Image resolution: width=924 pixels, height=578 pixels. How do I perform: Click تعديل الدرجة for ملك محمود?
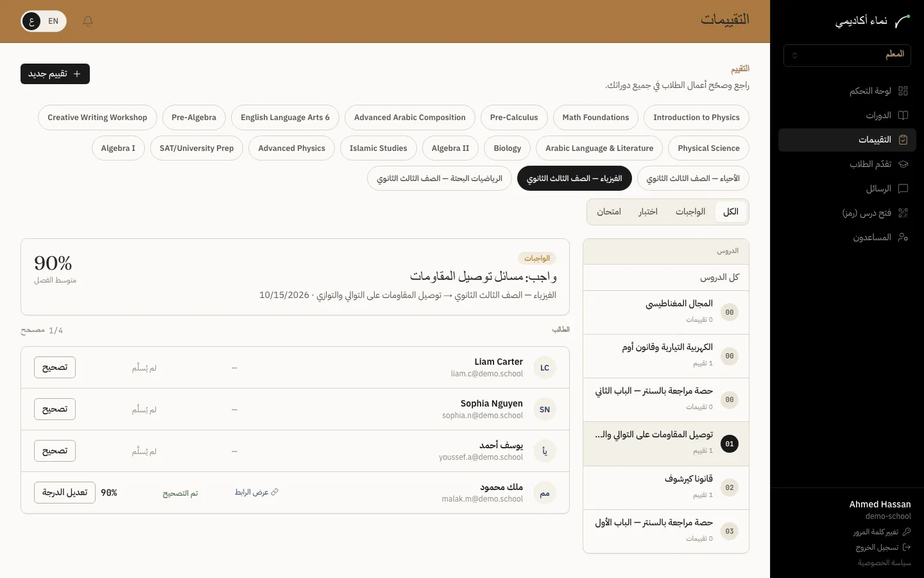click(65, 493)
